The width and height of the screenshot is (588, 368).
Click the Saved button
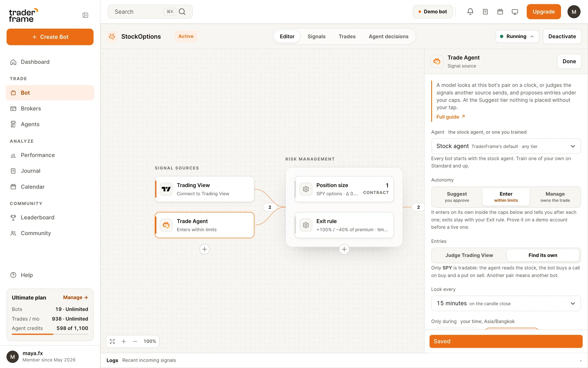coord(506,341)
